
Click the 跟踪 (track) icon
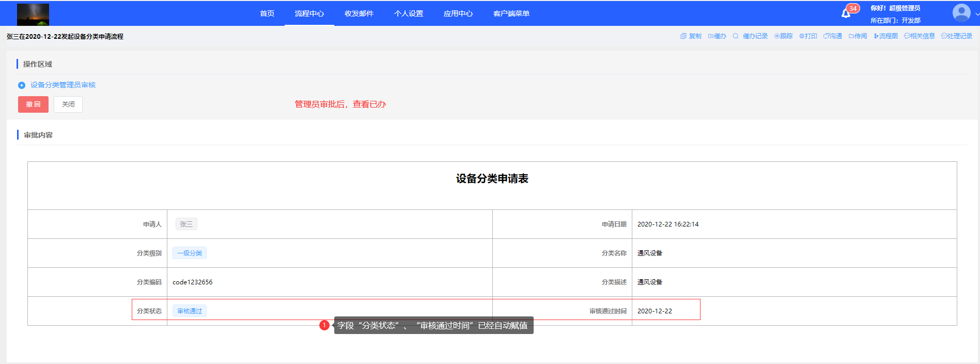point(777,36)
